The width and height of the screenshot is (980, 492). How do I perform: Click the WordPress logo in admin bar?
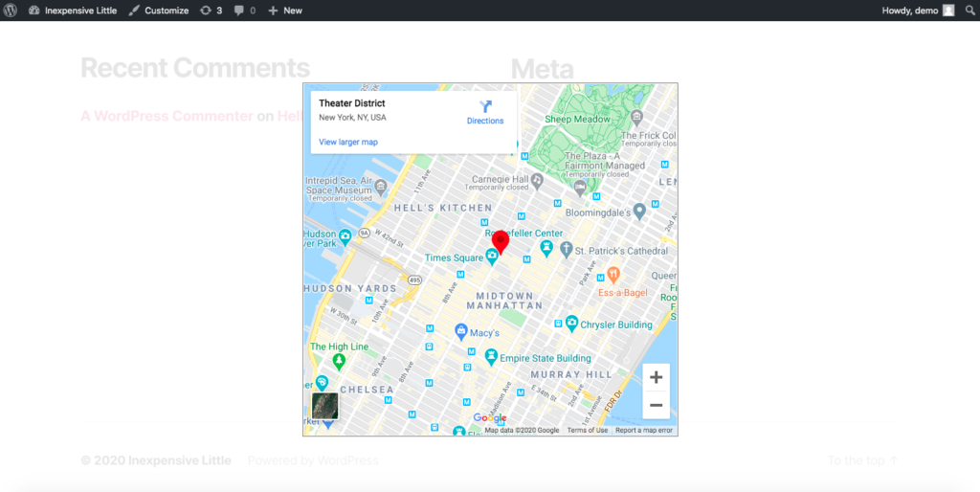(11, 11)
